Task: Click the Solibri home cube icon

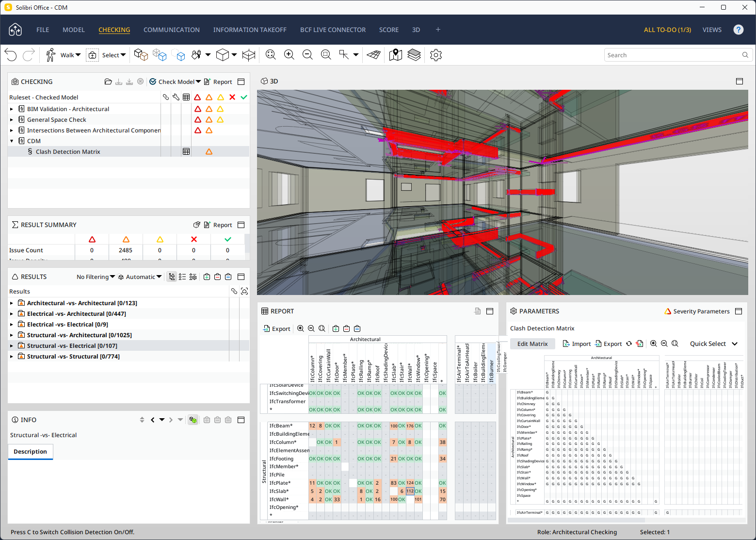Action: point(16,30)
